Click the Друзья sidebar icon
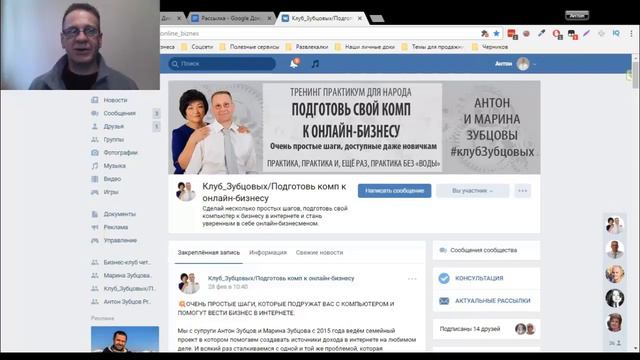This screenshot has width=640, height=360. click(95, 126)
